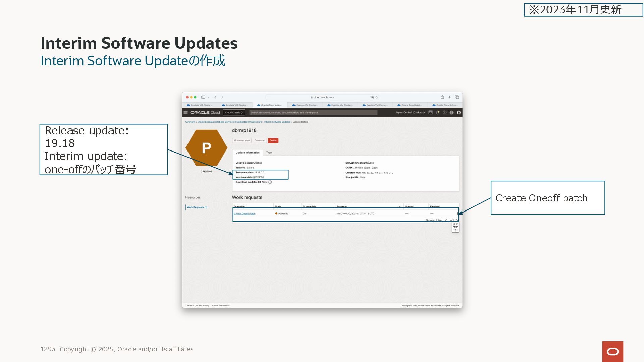
Task: Open the Oracle Cloud hamburger navigation menu
Action: (x=185, y=113)
